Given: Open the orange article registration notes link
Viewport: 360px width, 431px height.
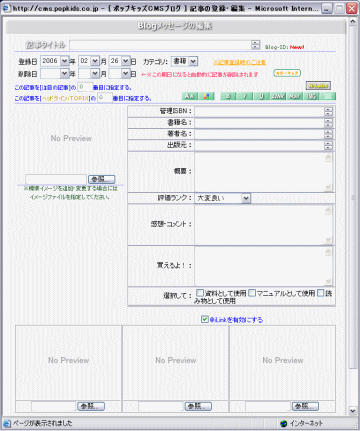Looking at the screenshot, I should (239, 62).
